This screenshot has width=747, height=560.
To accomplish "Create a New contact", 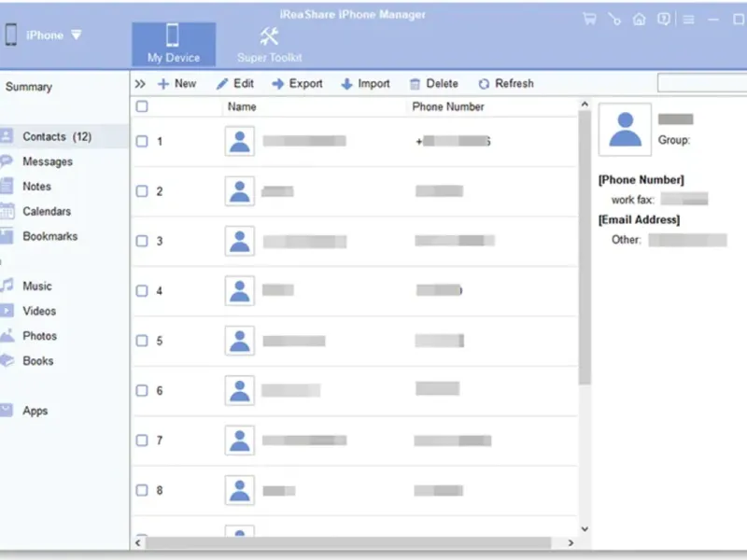I will [x=176, y=84].
